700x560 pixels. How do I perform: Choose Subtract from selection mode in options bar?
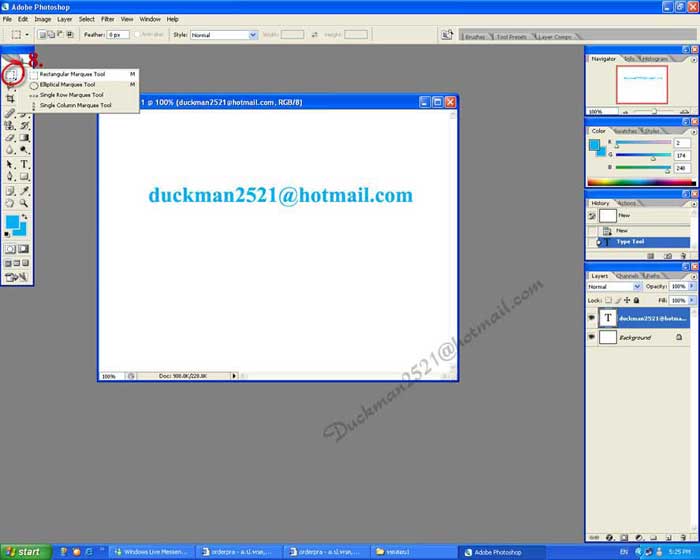pyautogui.click(x=60, y=34)
